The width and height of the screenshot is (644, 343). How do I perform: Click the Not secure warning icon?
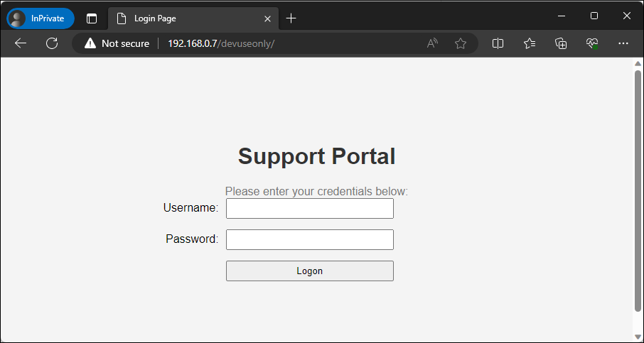tap(90, 43)
